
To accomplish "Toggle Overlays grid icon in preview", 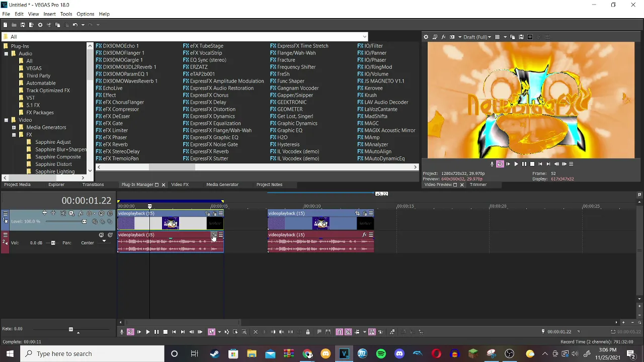I will pos(497,37).
